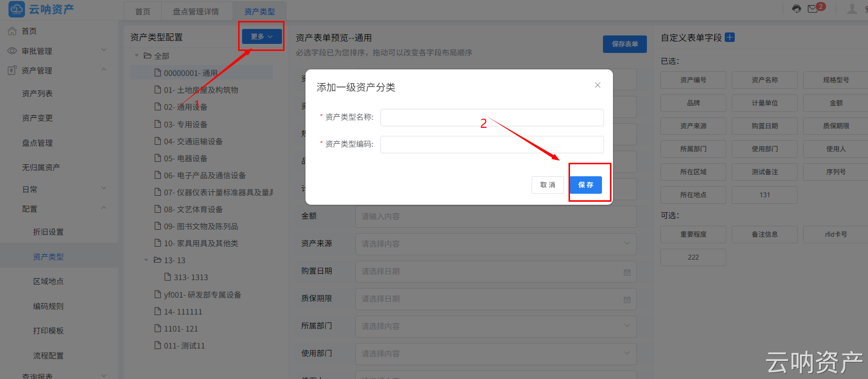Click the file icon of 00000001- 通用
This screenshot has width=868, height=379.
(x=158, y=73)
